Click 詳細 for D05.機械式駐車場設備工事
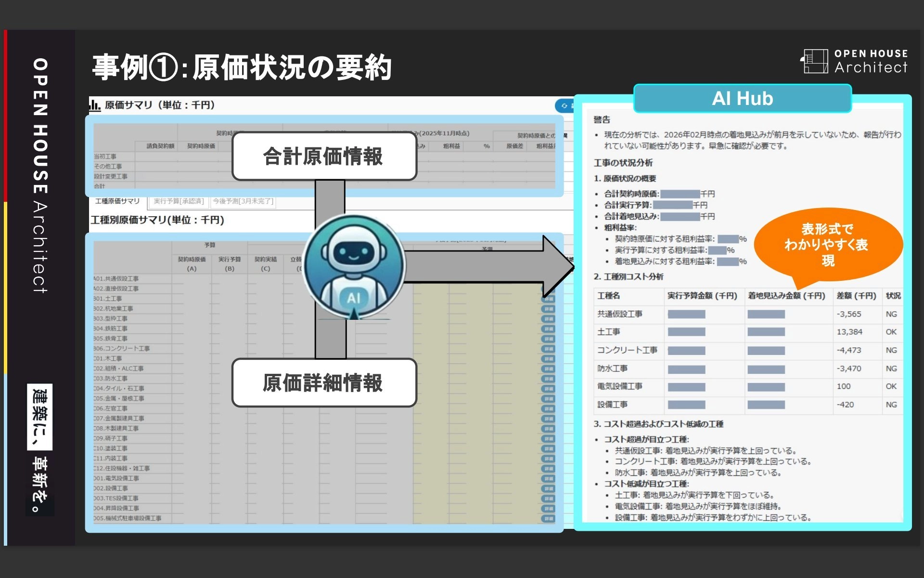 coord(548,519)
